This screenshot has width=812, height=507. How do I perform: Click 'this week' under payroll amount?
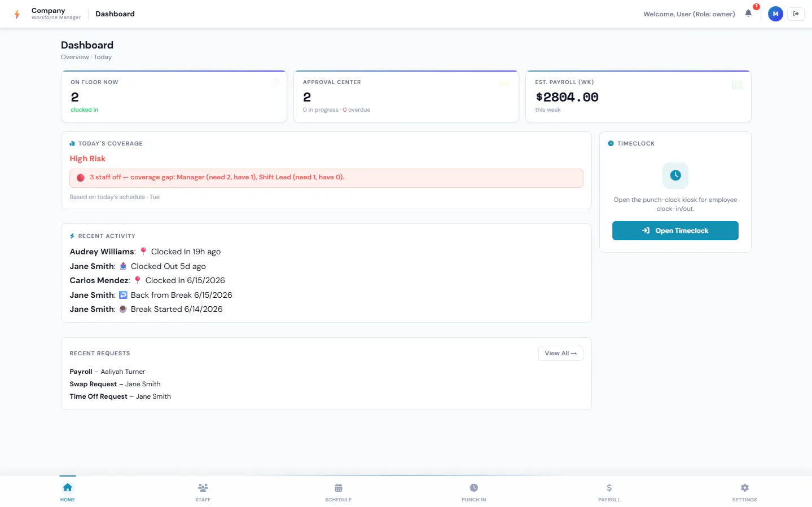[x=548, y=110]
